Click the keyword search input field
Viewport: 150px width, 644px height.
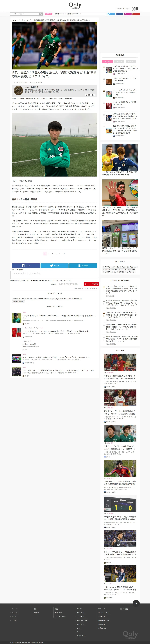click(x=25, y=14)
